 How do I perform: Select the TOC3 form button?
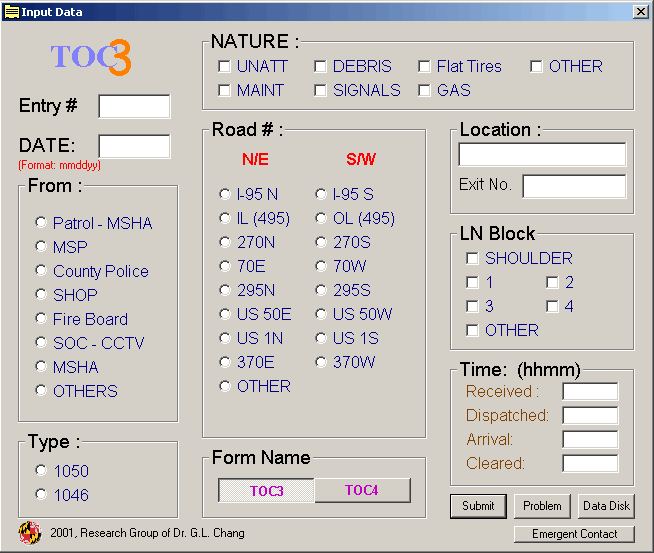click(266, 490)
